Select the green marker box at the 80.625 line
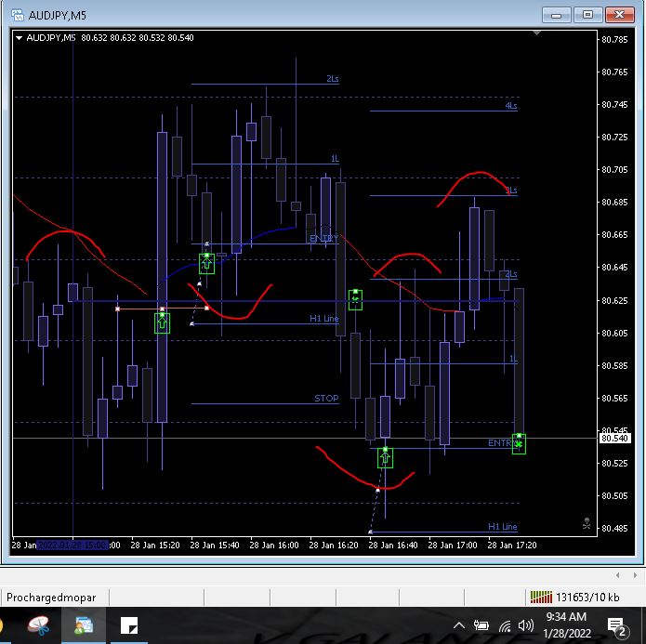646x644 pixels. click(355, 299)
